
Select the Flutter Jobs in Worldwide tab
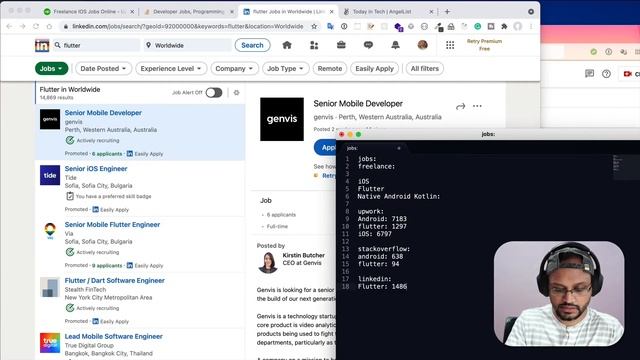pyautogui.click(x=287, y=12)
